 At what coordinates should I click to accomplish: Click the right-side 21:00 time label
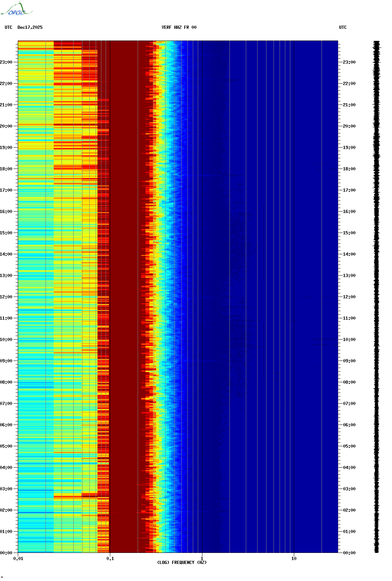pyautogui.click(x=349, y=105)
